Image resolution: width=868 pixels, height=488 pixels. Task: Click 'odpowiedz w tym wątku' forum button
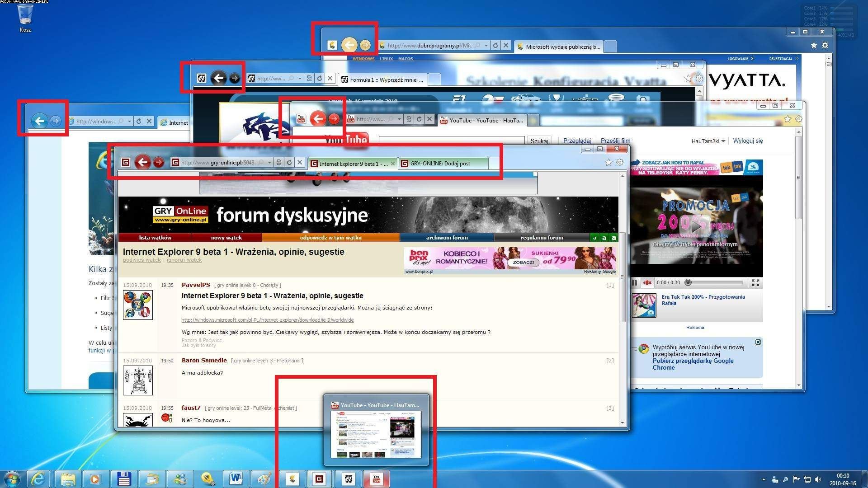[331, 238]
